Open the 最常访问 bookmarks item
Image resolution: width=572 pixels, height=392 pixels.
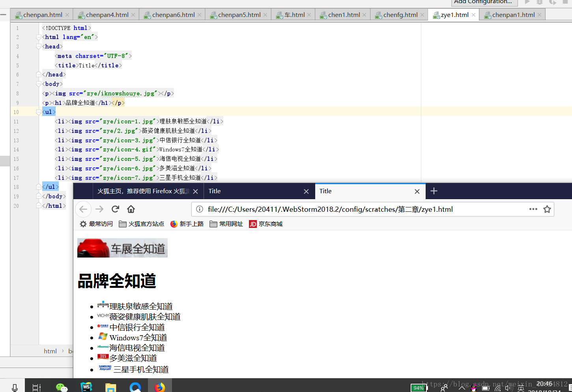point(96,224)
